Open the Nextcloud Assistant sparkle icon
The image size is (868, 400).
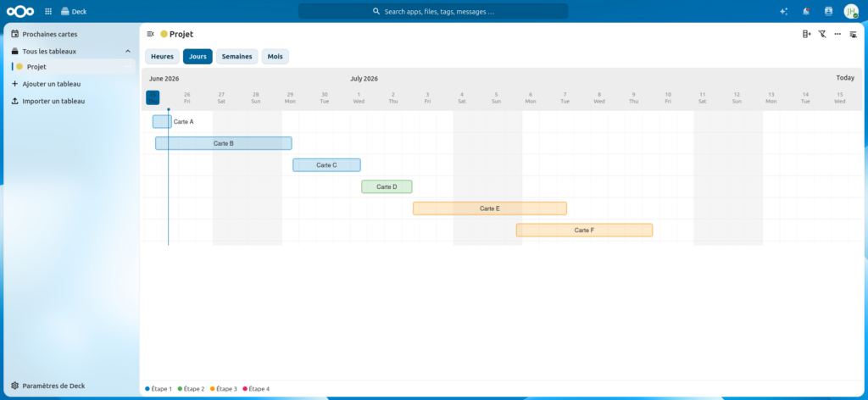pos(783,11)
